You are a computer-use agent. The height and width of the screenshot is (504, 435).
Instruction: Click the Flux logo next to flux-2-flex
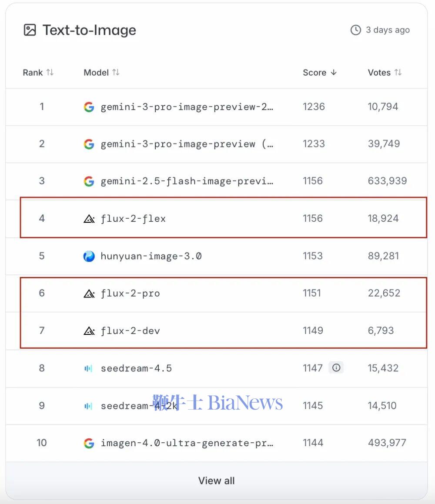click(89, 219)
